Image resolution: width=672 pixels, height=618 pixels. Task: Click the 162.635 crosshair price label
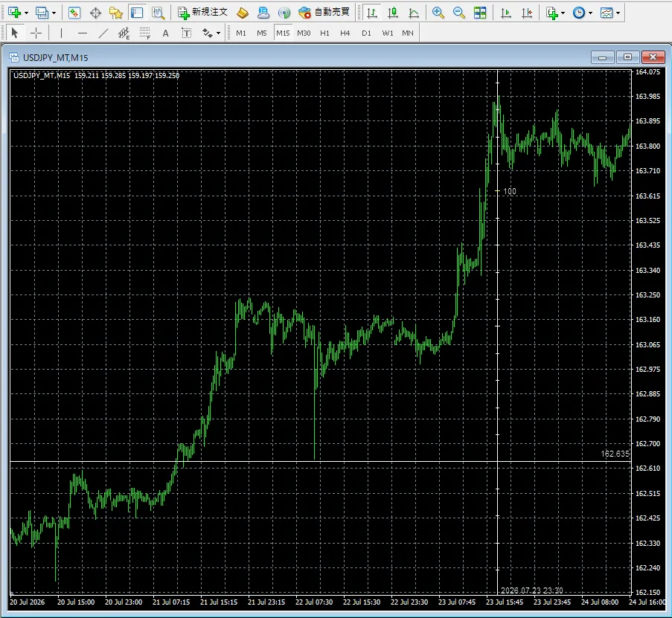[615, 454]
